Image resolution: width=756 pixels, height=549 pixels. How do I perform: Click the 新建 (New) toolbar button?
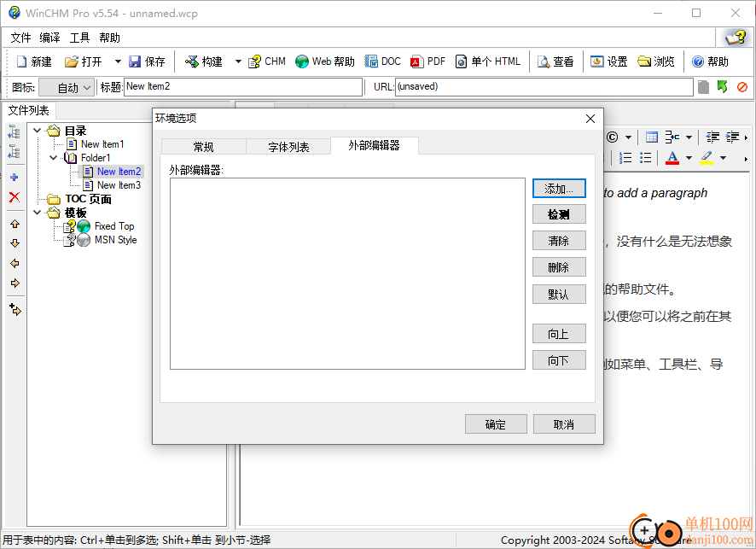click(x=34, y=61)
